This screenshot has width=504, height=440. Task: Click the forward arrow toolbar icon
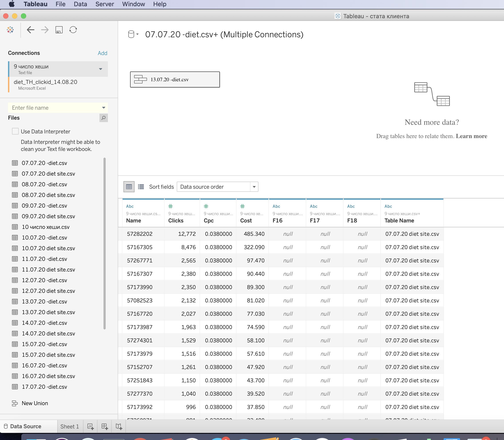pos(45,30)
